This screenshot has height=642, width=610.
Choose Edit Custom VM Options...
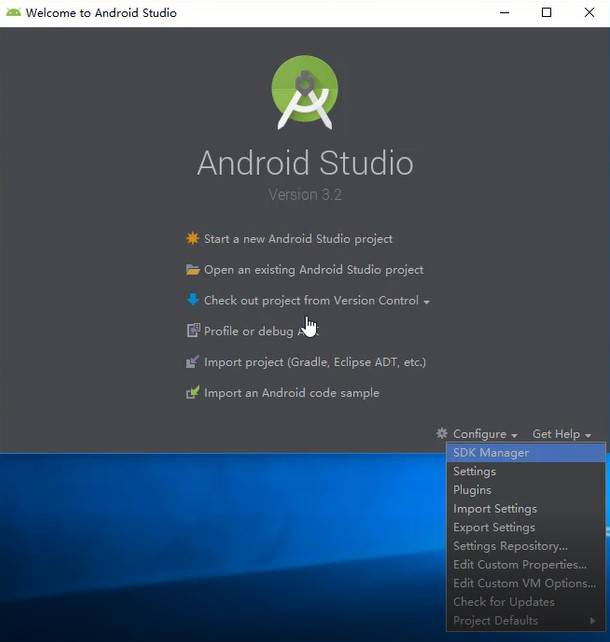526,583
